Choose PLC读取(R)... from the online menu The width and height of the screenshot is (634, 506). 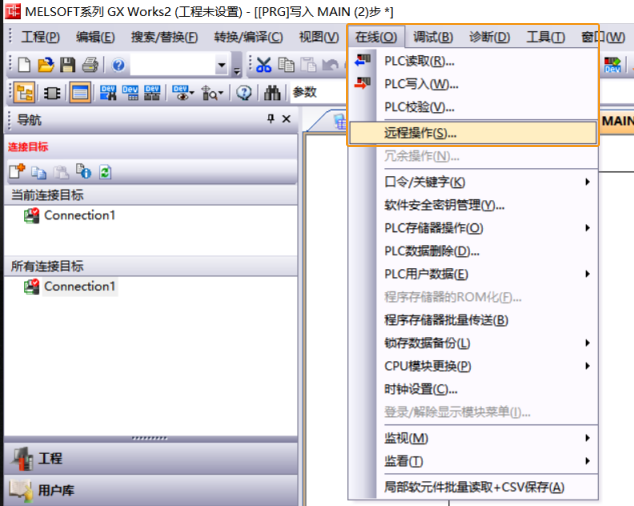[473, 61]
